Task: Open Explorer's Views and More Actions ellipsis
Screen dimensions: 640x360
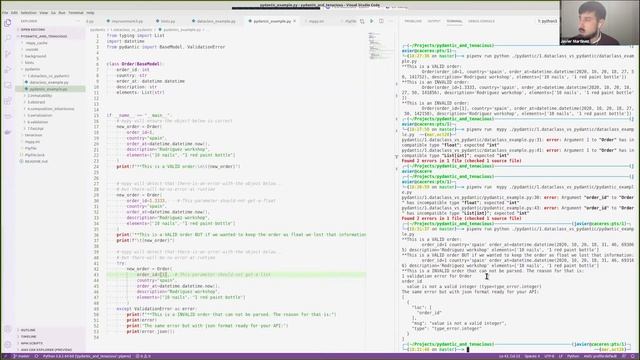Action: coord(78,21)
